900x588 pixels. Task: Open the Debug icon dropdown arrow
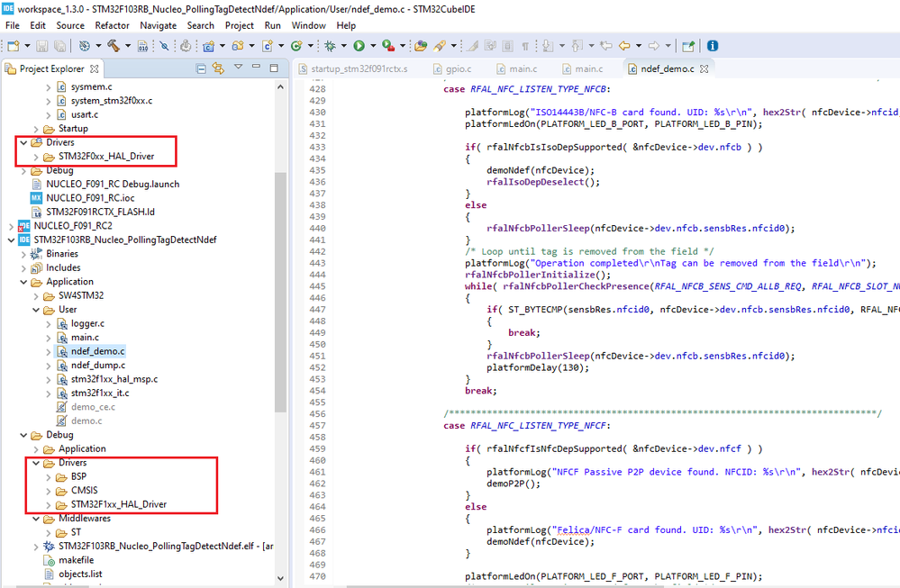(x=344, y=46)
